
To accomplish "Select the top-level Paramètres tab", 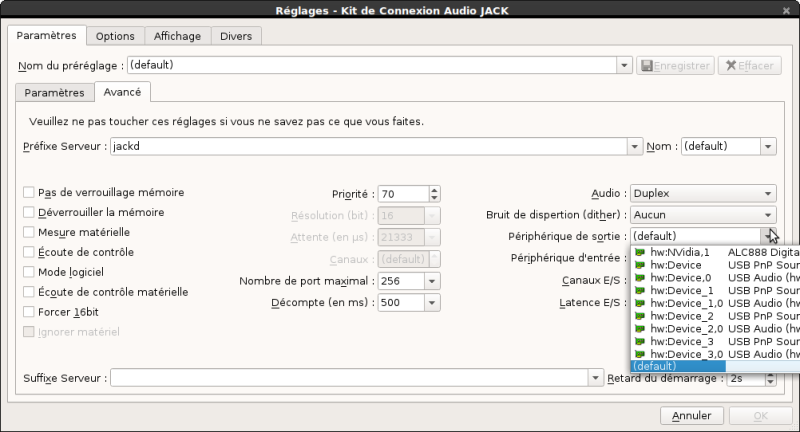I will tap(46, 35).
